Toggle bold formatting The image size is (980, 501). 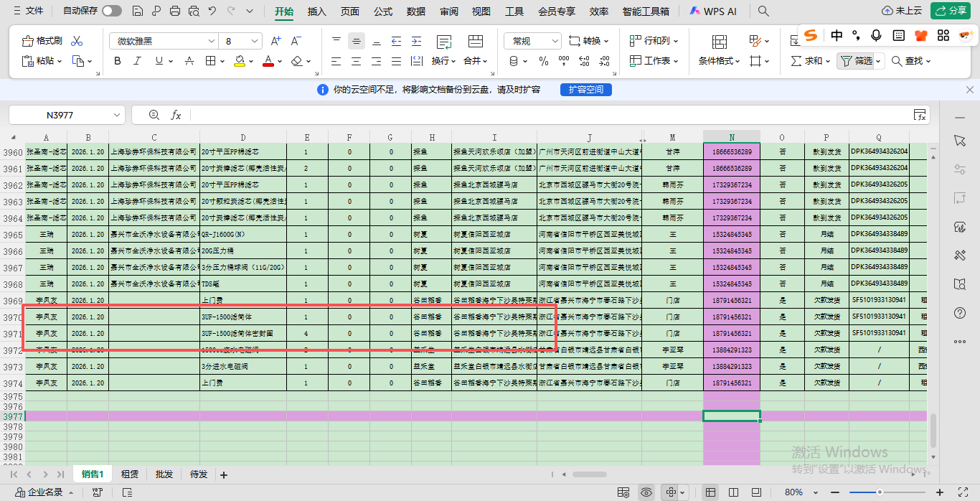pos(118,61)
